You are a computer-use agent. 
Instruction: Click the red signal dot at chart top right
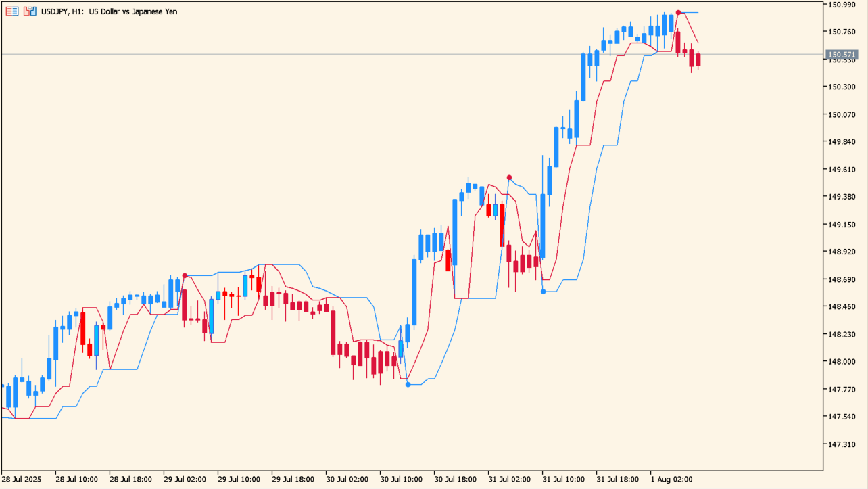tap(679, 13)
